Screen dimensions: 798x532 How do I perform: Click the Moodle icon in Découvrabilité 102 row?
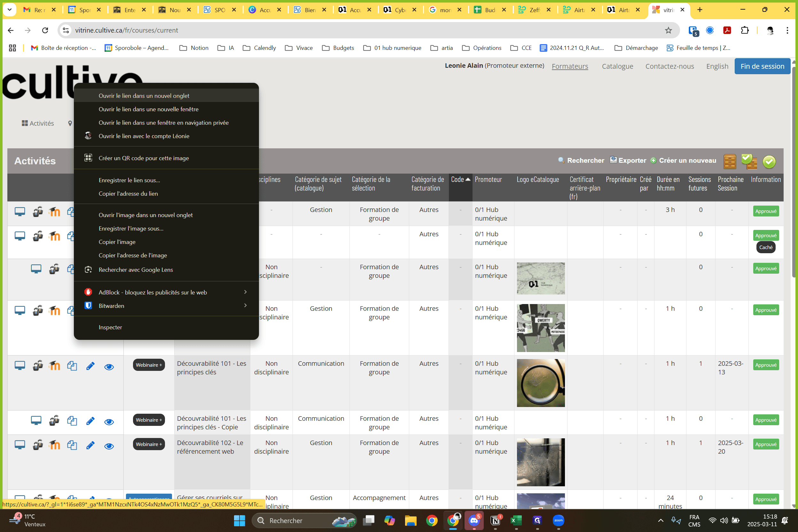point(54,445)
